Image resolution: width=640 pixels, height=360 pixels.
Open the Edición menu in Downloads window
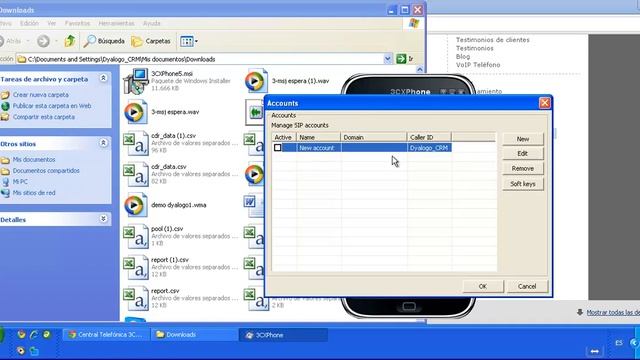(29, 23)
